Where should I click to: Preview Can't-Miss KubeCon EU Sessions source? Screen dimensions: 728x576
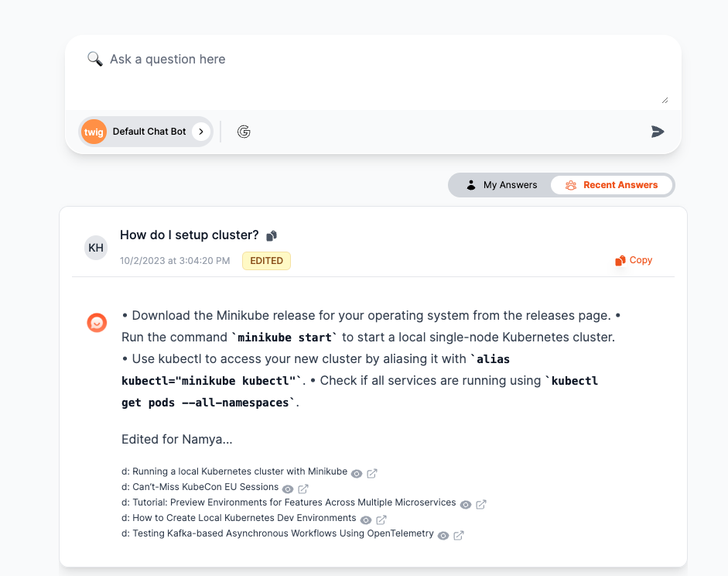[x=288, y=489]
